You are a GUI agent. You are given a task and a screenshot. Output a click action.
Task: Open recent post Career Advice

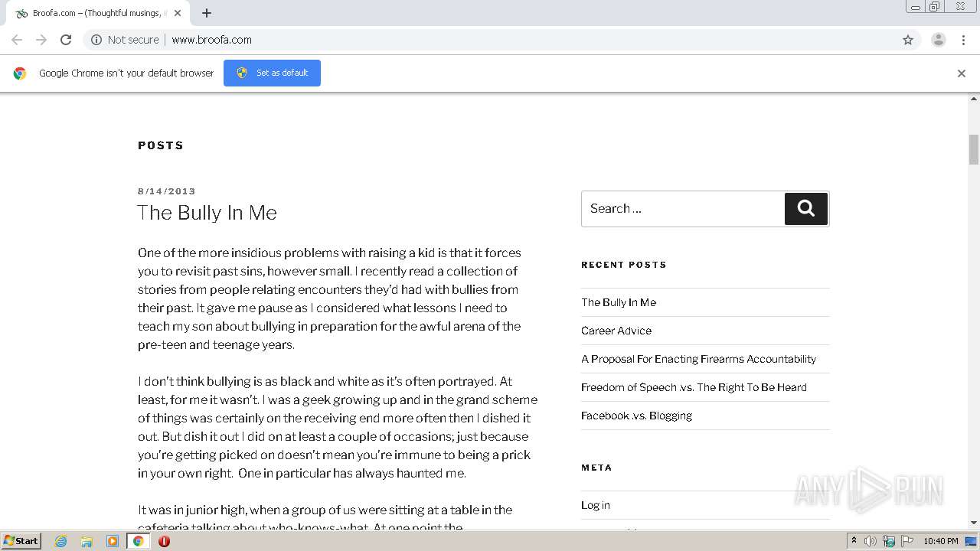click(x=616, y=331)
